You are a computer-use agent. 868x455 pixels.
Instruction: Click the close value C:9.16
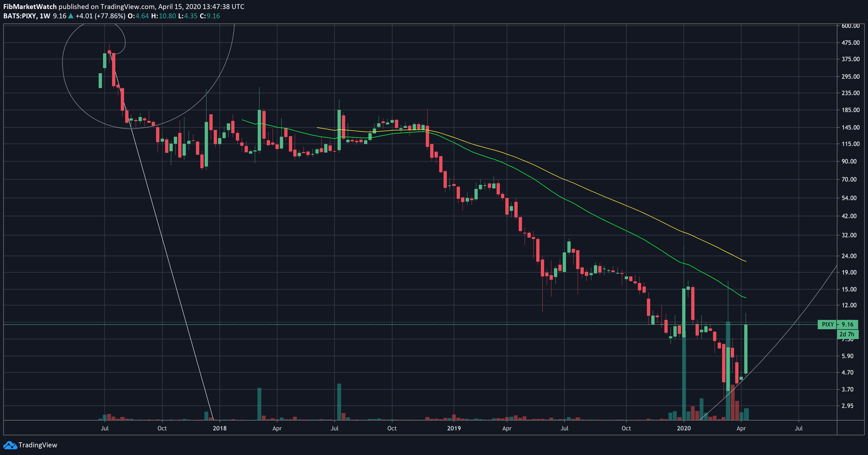[210, 16]
